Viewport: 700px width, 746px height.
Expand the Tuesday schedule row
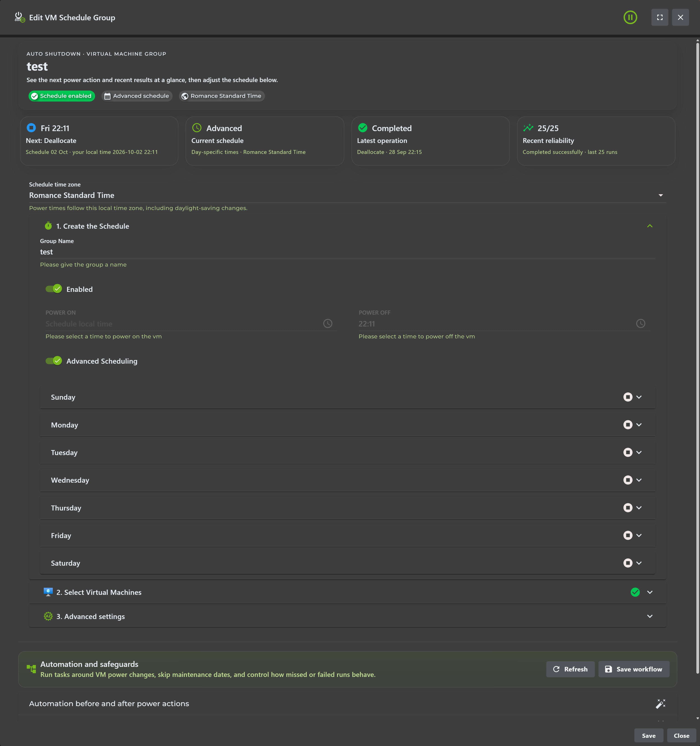click(639, 453)
